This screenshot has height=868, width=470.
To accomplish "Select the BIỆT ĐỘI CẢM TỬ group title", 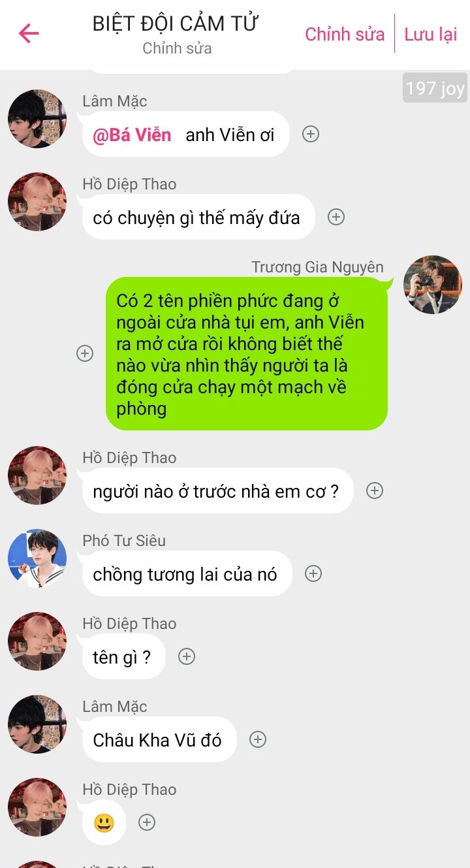I will tap(176, 24).
